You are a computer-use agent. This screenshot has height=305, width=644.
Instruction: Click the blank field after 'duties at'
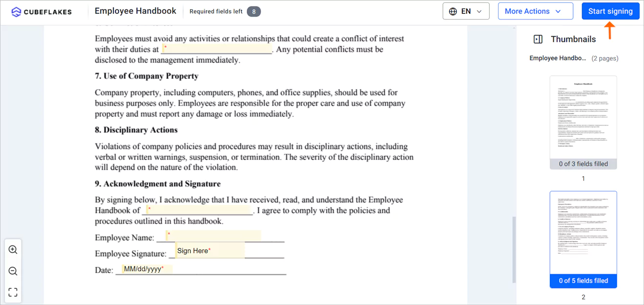tap(217, 49)
